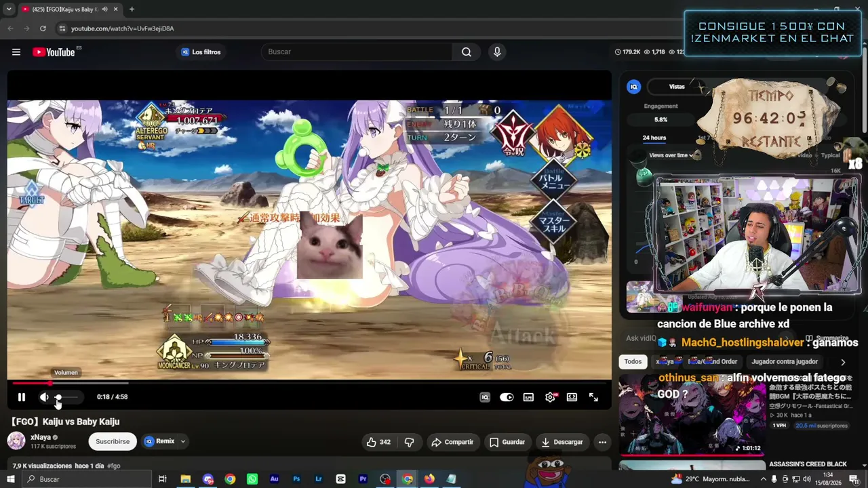Show hidden system tray icons
The width and height of the screenshot is (868, 488).
coord(763,479)
